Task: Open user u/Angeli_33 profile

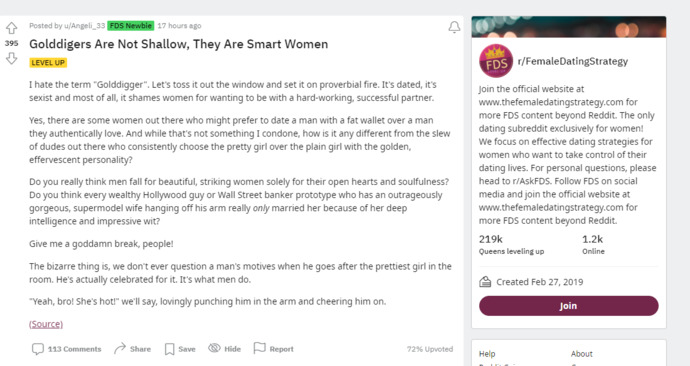Action: (x=84, y=26)
